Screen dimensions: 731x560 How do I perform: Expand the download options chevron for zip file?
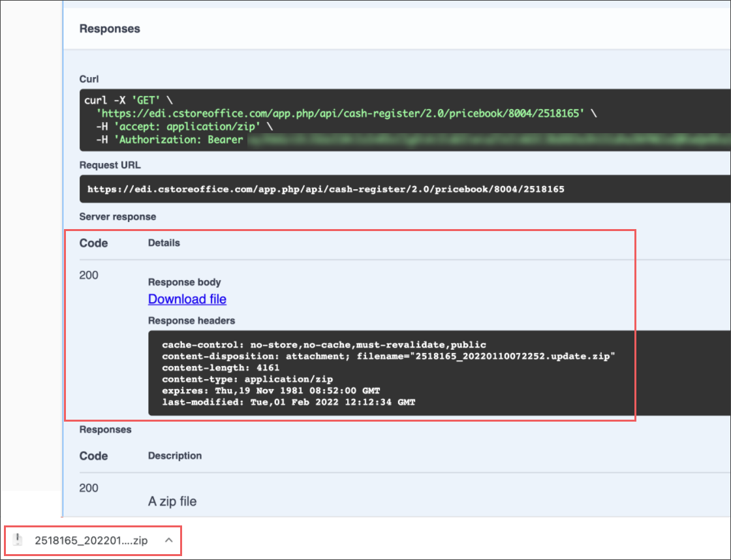[168, 540]
